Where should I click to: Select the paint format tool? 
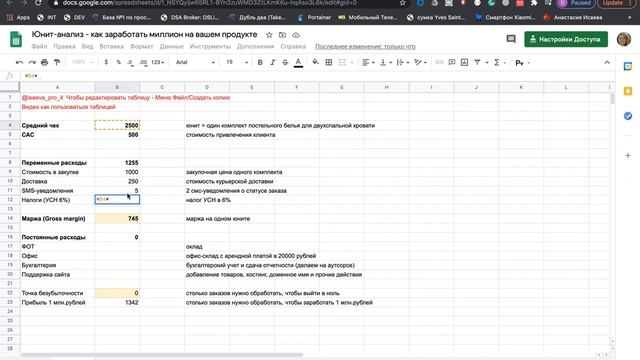click(x=57, y=62)
